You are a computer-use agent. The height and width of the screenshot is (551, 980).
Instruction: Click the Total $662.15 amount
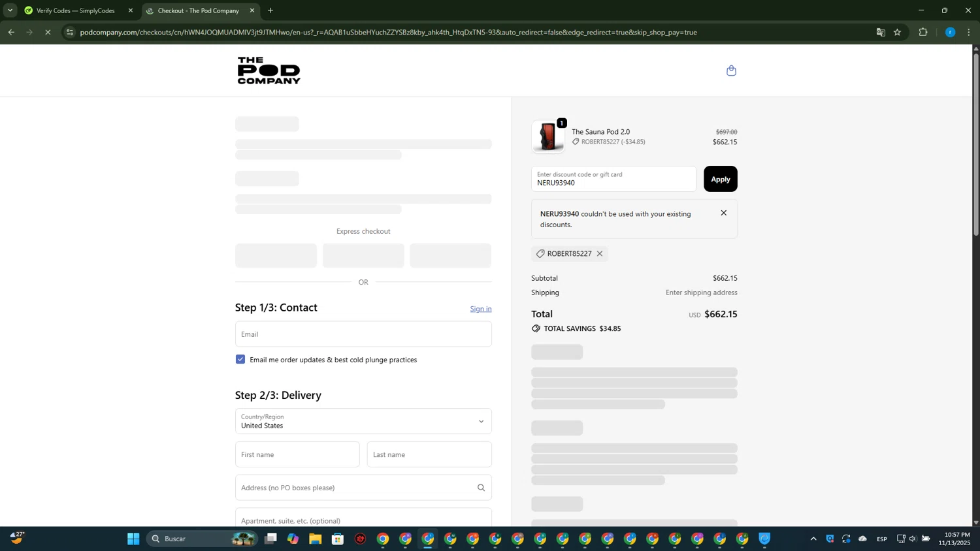pyautogui.click(x=721, y=314)
